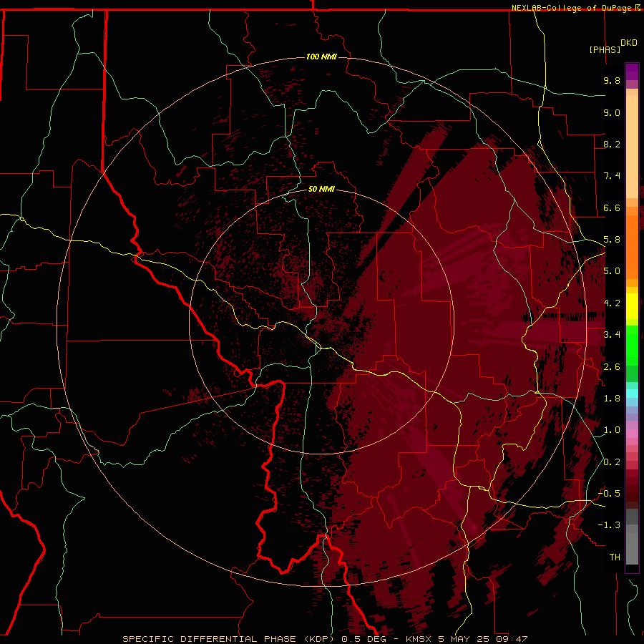Click the 5 MAY 25 date in caption
Screen dimensions: 644x644
464,639
